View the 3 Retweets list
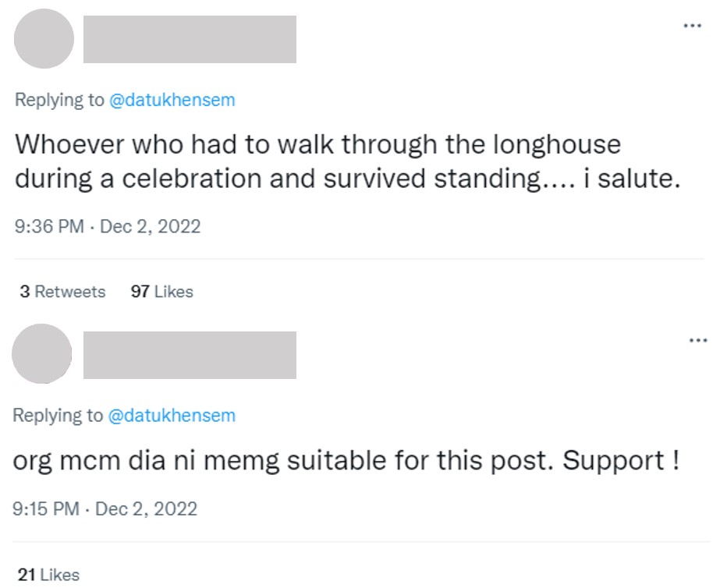Image resolution: width=720 pixels, height=588 pixels. click(62, 292)
